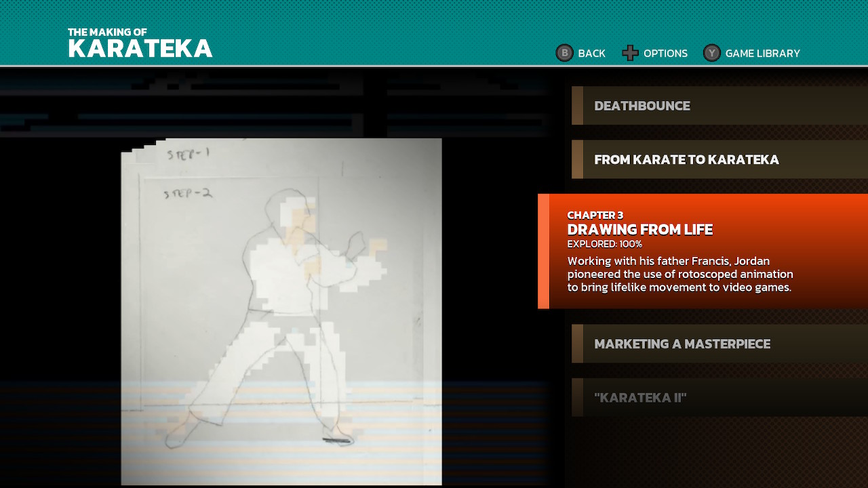868x488 pixels.
Task: Click the B button icon for Back
Action: click(564, 53)
